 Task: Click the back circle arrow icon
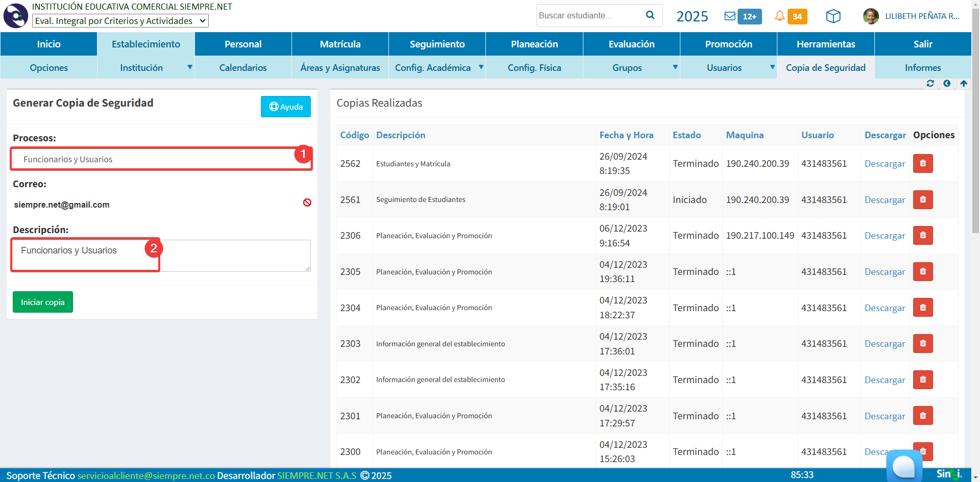pos(947,83)
